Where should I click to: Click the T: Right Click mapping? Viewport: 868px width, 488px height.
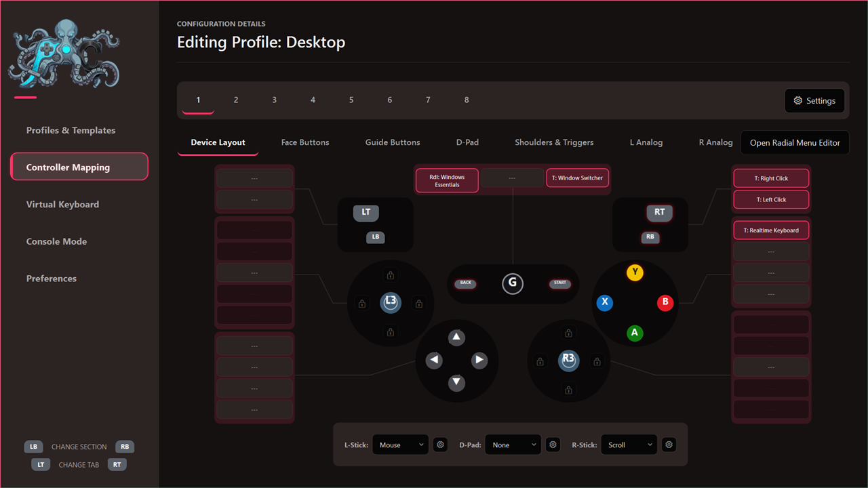coord(771,178)
